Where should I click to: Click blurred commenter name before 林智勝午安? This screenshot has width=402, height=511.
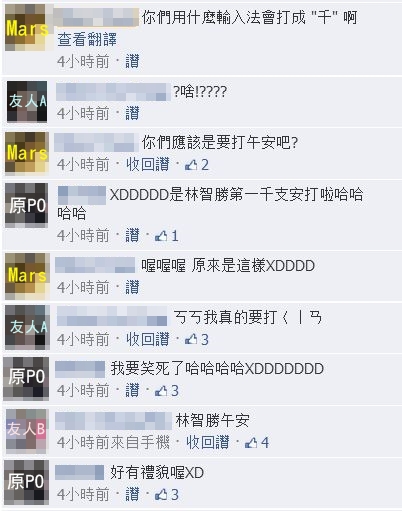(x=113, y=421)
